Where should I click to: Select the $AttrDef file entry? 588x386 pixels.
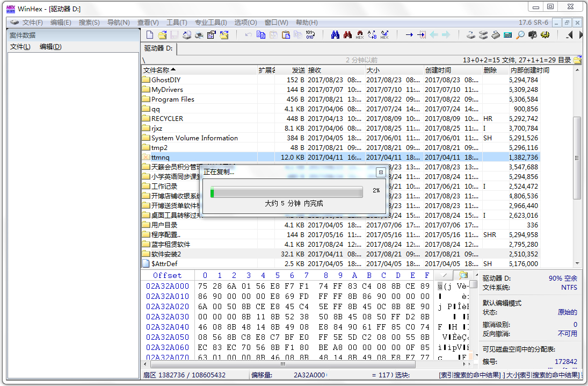click(164, 264)
